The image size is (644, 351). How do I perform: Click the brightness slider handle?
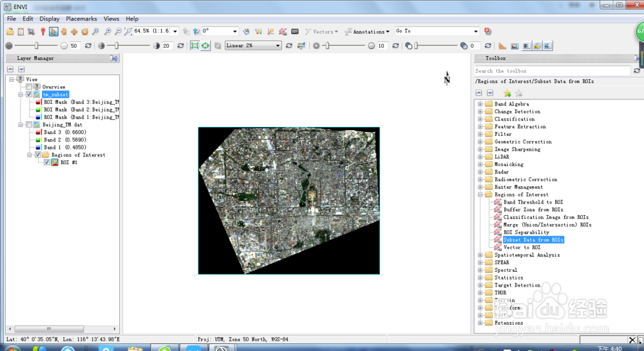[37, 46]
